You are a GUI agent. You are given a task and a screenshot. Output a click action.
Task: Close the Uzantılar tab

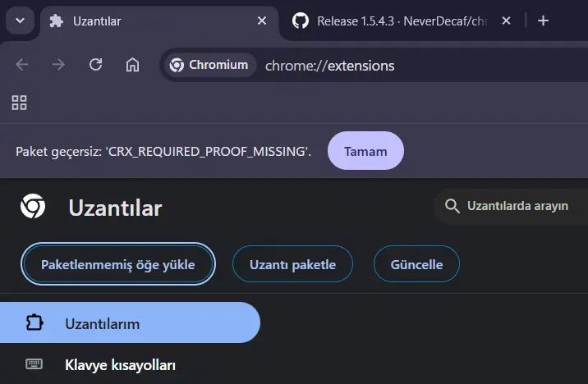point(262,21)
